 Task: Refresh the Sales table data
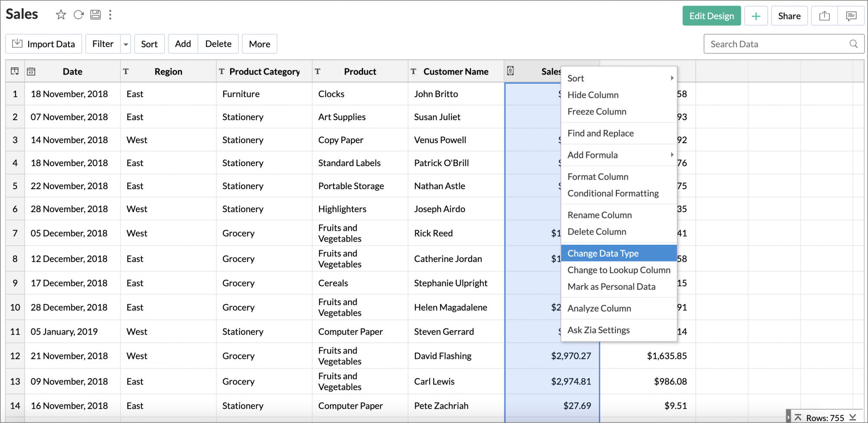[x=79, y=14]
